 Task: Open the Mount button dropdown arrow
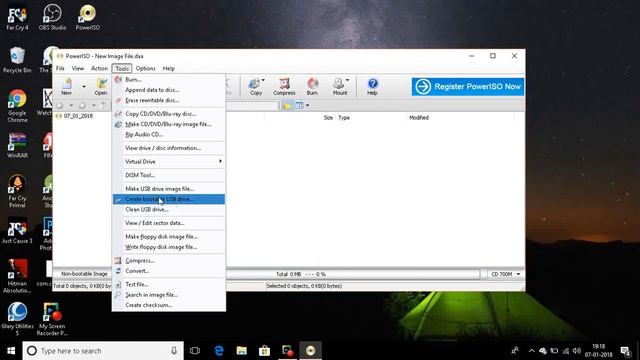point(347,80)
